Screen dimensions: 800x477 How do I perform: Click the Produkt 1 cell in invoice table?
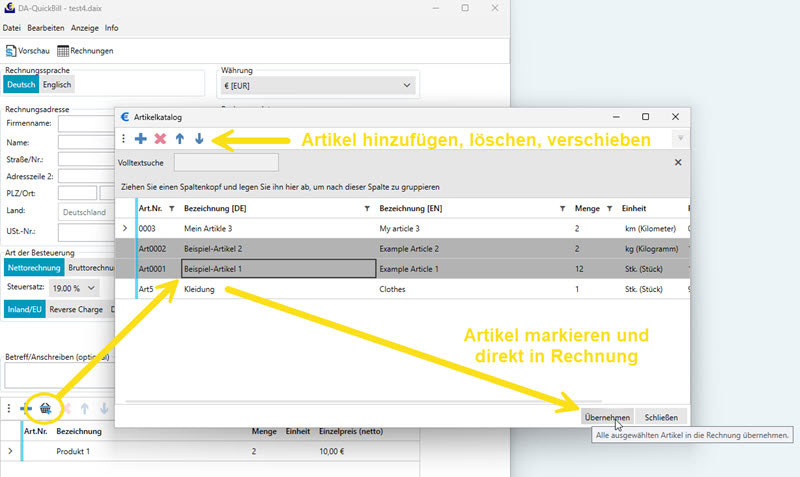(73, 451)
